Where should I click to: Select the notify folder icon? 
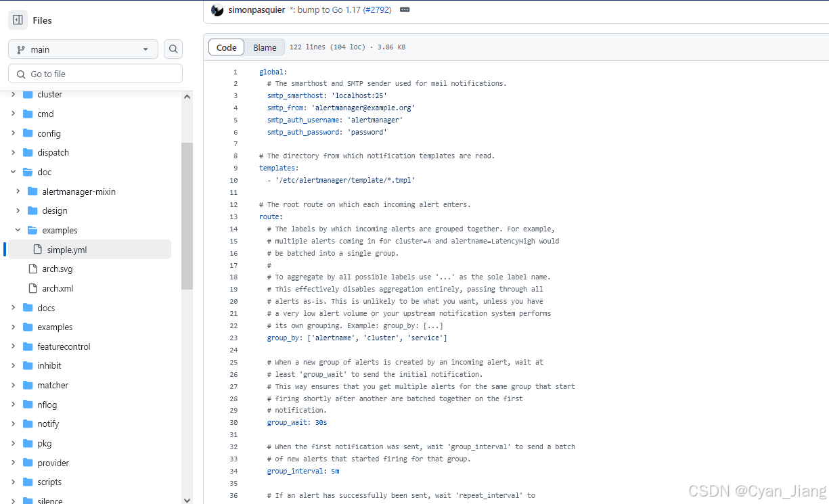click(x=28, y=423)
